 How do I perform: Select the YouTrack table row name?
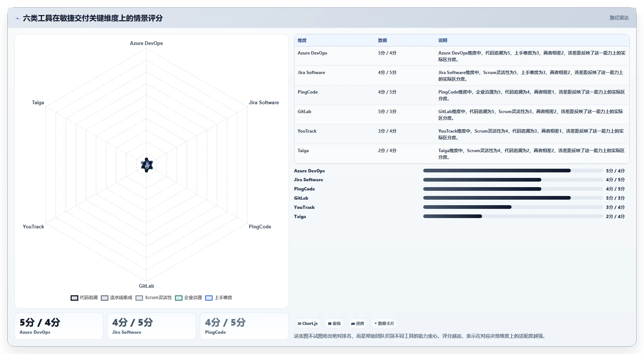coord(307,131)
